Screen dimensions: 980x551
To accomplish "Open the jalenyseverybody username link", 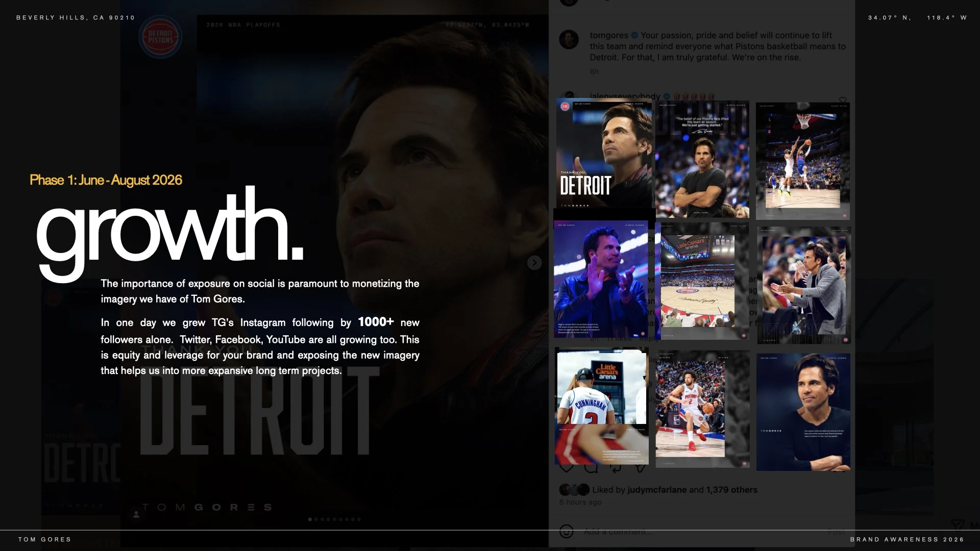I will (625, 96).
